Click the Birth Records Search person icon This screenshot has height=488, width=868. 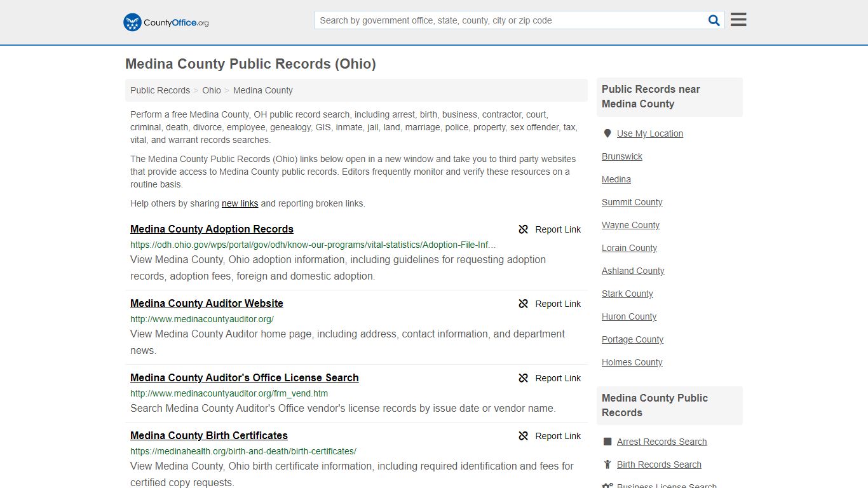[607, 464]
